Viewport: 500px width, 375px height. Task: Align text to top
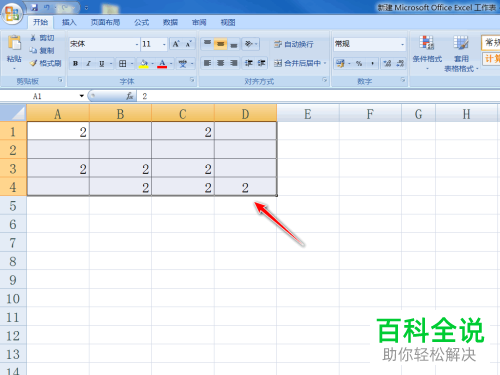click(207, 44)
